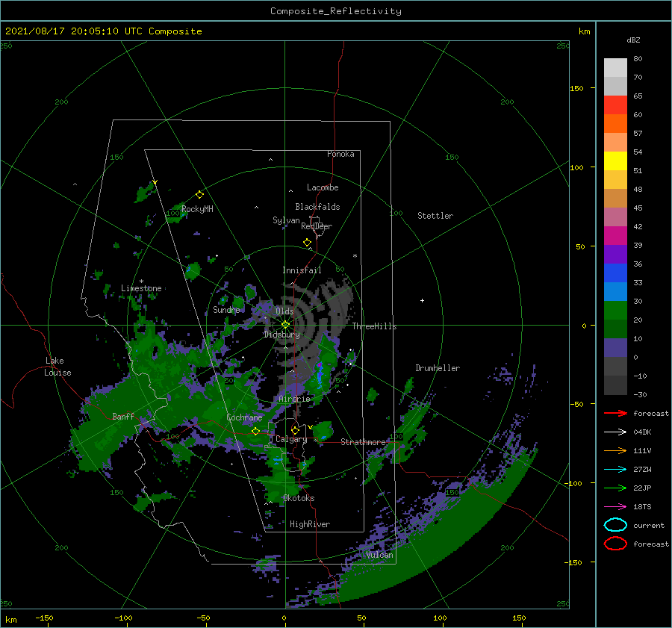672x628 pixels.
Task: Click the HighRiver label
Action: point(310,524)
